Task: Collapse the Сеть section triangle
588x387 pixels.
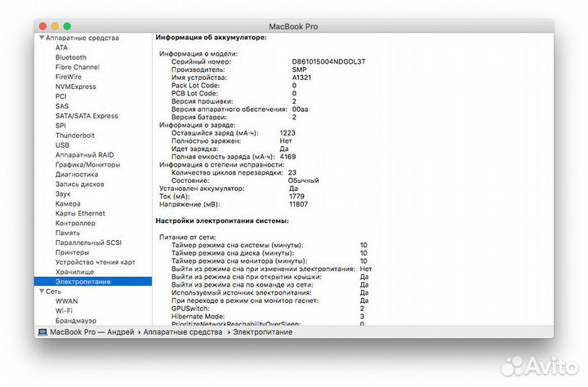Action: pos(42,291)
